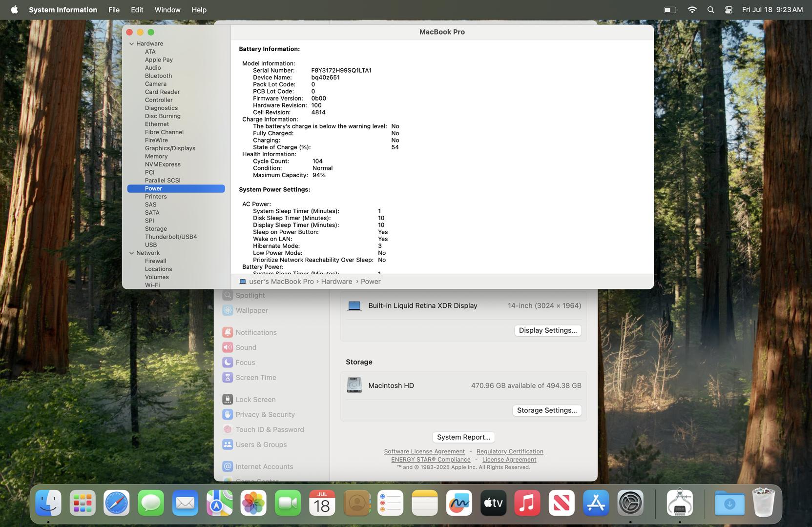Viewport: 812px width, 527px height.
Task: Collapse the Hardware section
Action: 131,44
